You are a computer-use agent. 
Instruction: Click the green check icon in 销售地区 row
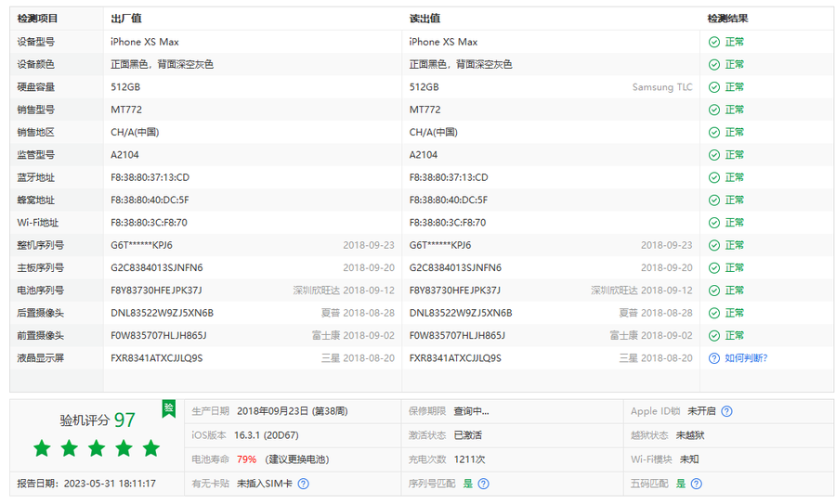[714, 132]
